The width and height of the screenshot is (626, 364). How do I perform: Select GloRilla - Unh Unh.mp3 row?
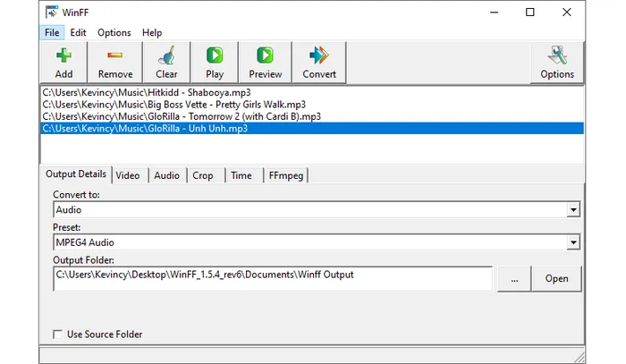click(x=312, y=128)
